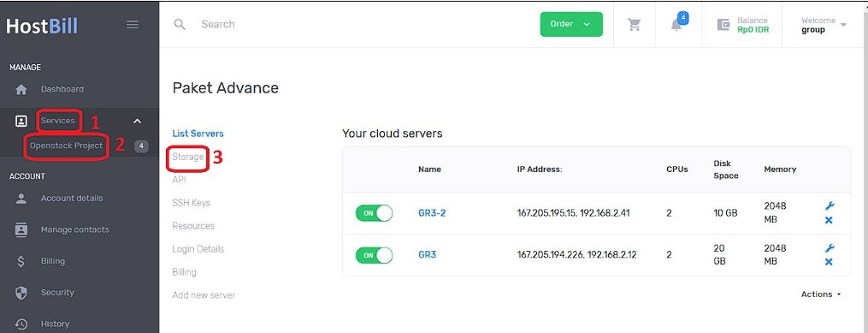
Task: Open notifications bell with 4 badge
Action: tap(677, 24)
